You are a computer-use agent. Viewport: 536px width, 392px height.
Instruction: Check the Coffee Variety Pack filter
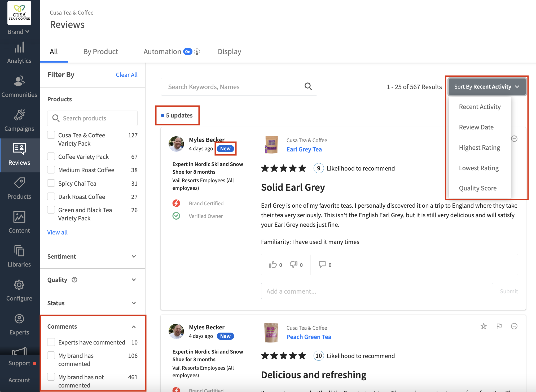click(51, 156)
